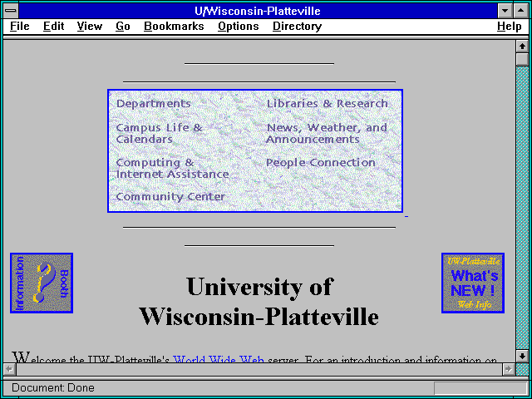The width and height of the screenshot is (532, 399).
Task: Click the progress bar in status bar
Action: (480, 388)
